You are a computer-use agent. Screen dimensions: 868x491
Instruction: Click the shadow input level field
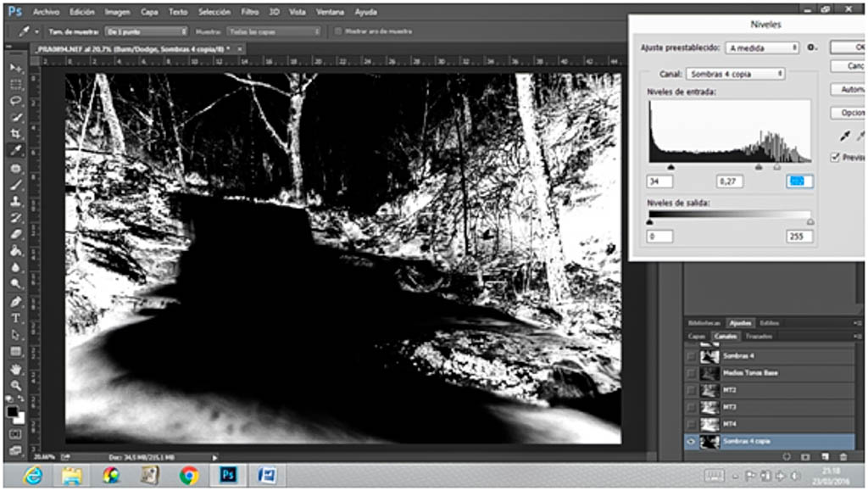pos(659,181)
